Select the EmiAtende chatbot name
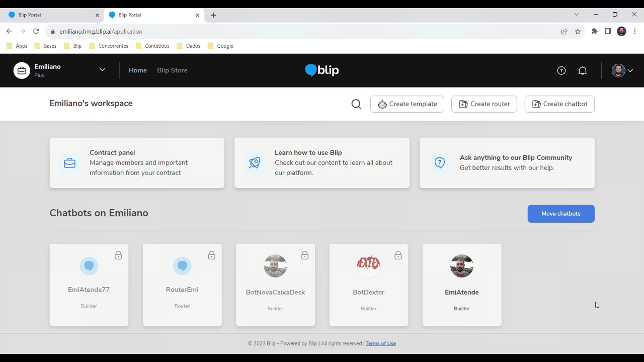The height and width of the screenshot is (362, 644). point(462,292)
